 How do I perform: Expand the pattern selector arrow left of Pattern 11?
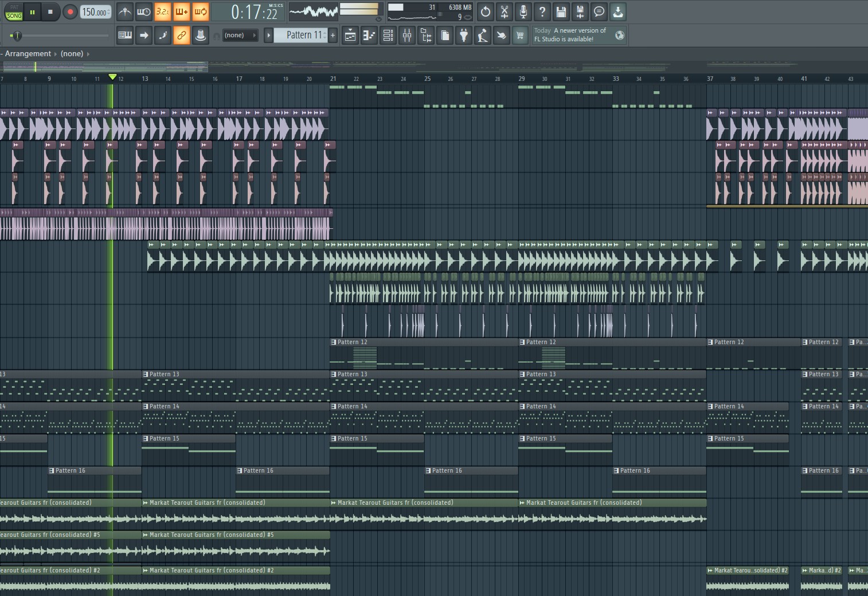coord(268,36)
